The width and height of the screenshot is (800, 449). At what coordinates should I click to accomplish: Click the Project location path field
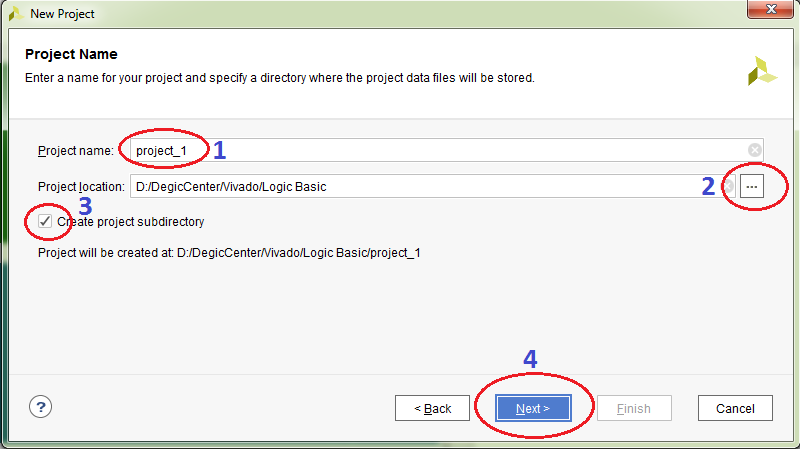432,186
